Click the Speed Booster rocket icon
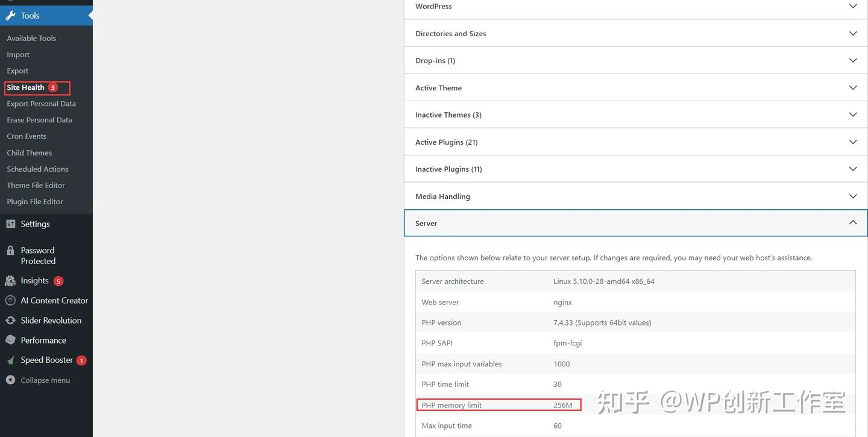 [x=10, y=360]
